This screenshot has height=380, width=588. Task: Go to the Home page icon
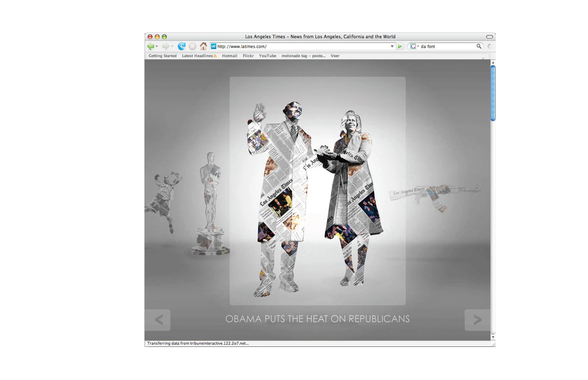(x=203, y=47)
